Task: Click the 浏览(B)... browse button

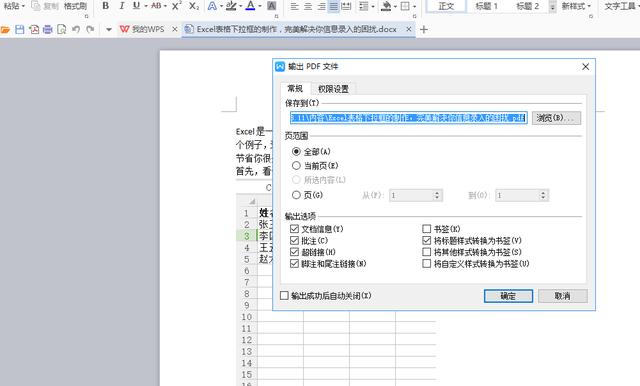Action: (556, 118)
